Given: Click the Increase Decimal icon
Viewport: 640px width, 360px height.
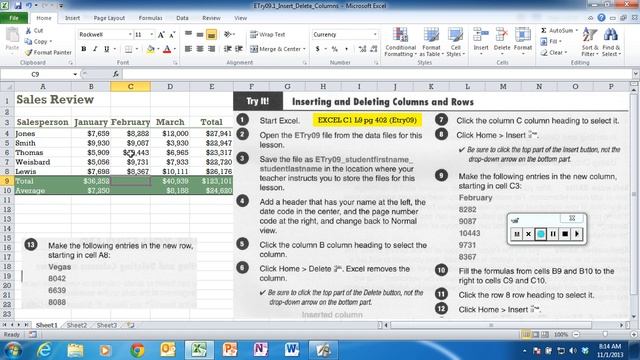Looking at the screenshot, I should pos(362,49).
